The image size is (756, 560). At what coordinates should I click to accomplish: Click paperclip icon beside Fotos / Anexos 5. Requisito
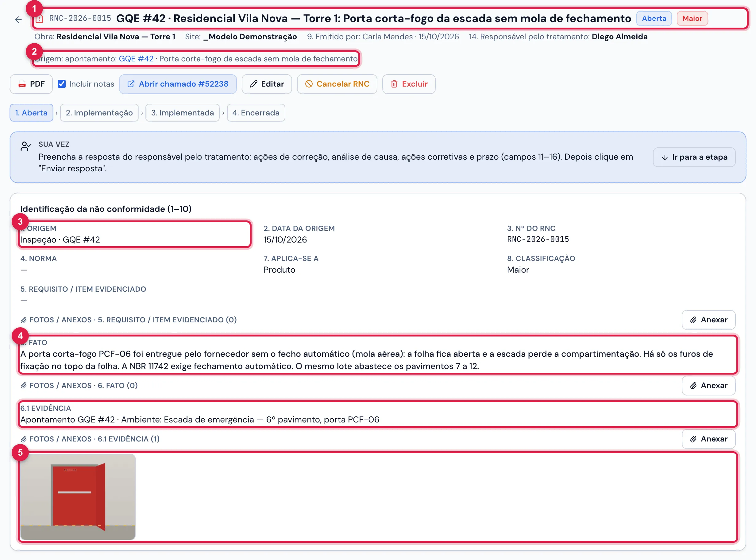(23, 320)
